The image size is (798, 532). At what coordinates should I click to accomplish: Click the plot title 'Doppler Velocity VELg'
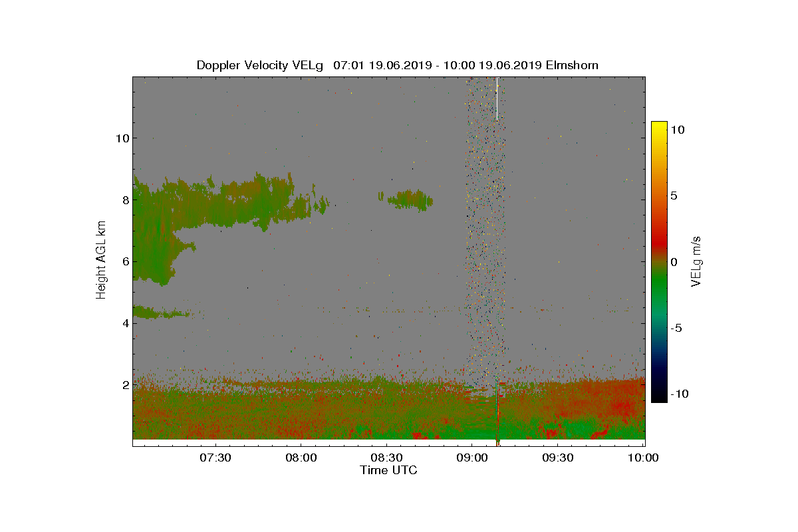tap(259, 65)
